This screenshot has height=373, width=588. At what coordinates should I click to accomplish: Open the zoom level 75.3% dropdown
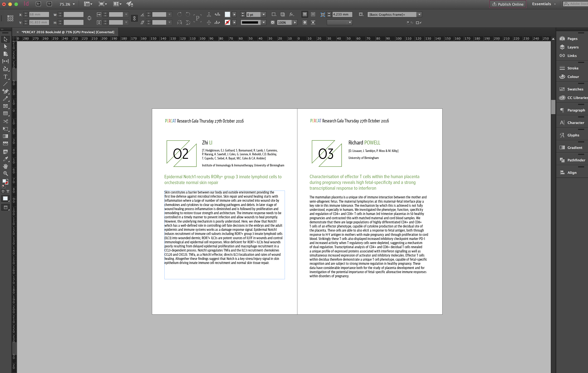coord(73,4)
